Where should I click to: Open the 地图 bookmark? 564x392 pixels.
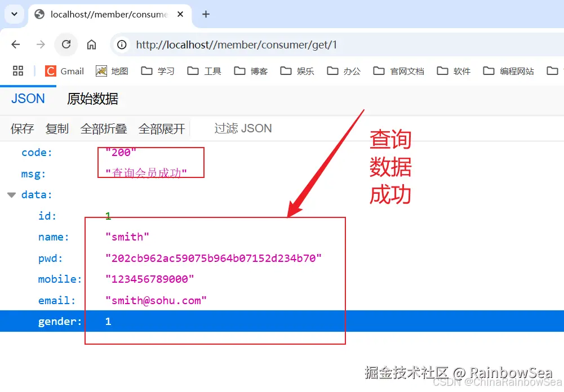[112, 71]
